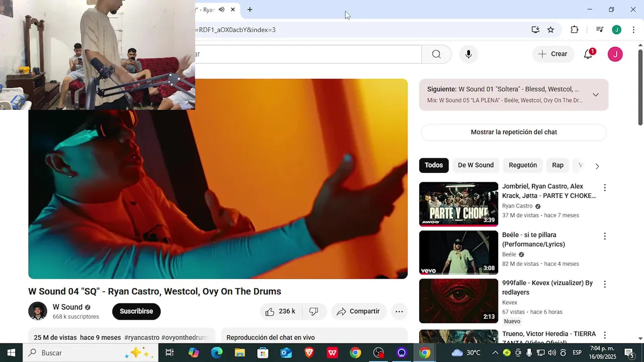
Task: Dislike the video with the thumbs-down icon
Action: [314, 312]
